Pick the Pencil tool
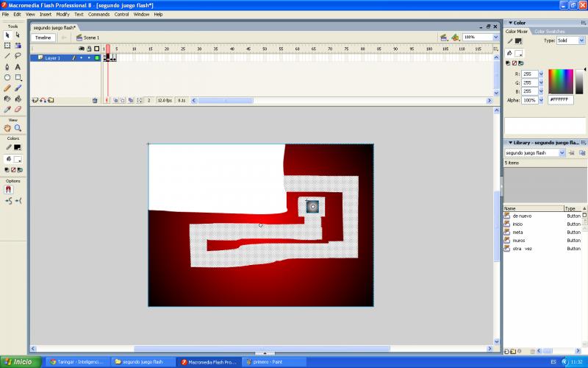The image size is (588, 368). (7, 88)
